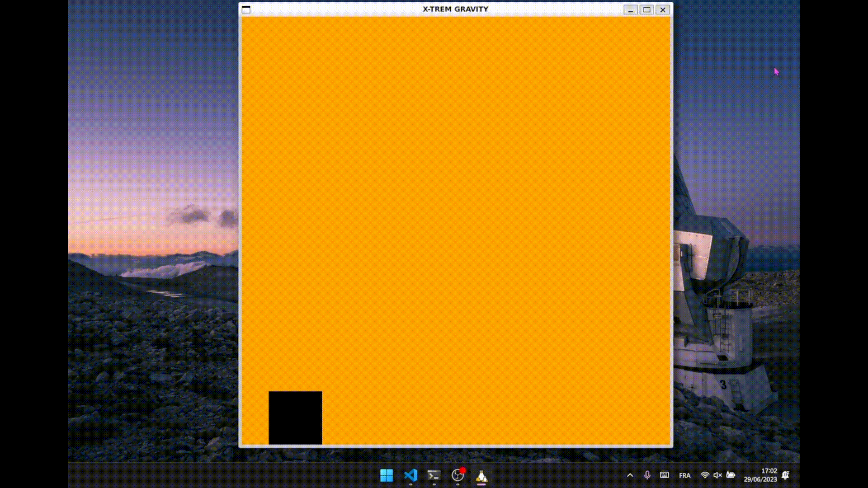Switch to OBS Studio in taskbar
The width and height of the screenshot is (868, 488).
tap(458, 475)
